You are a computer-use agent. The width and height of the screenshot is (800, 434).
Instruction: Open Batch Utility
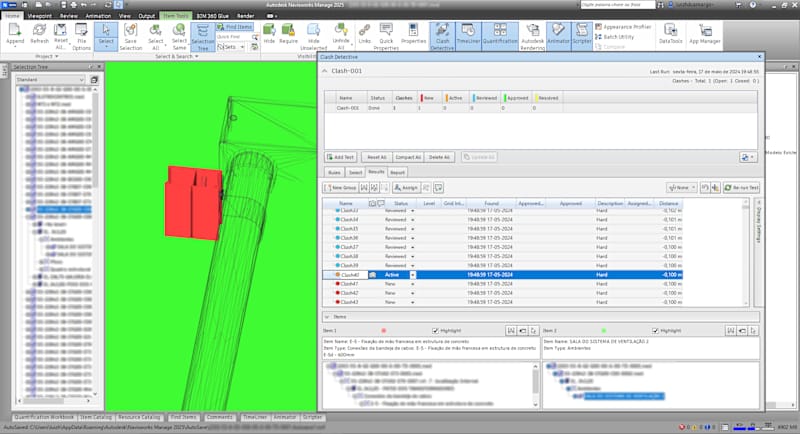pyautogui.click(x=614, y=37)
